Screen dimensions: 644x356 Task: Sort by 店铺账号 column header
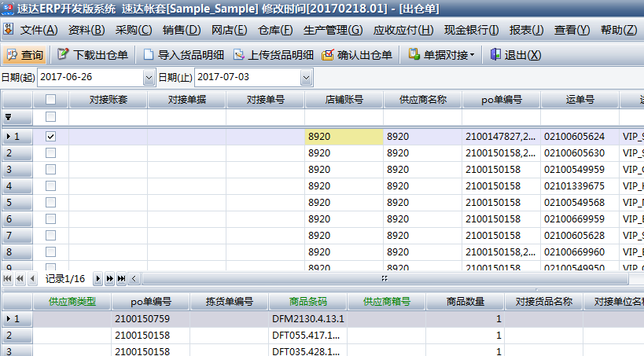coord(344,100)
